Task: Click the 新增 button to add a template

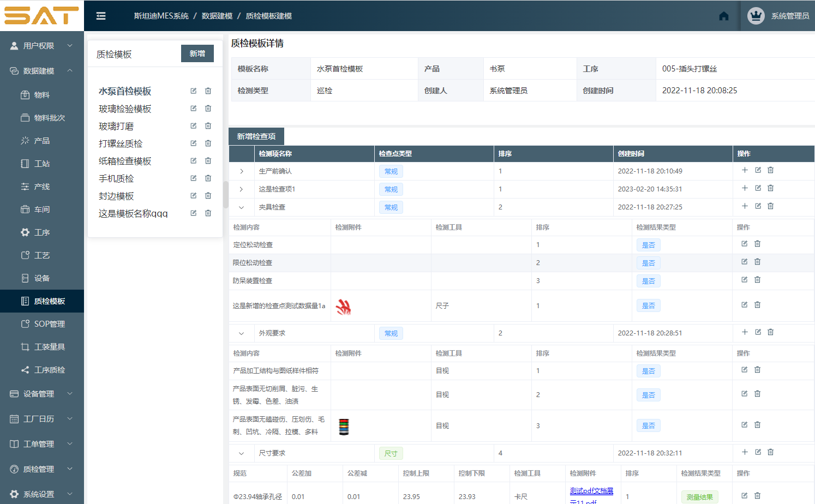Action: (x=197, y=53)
